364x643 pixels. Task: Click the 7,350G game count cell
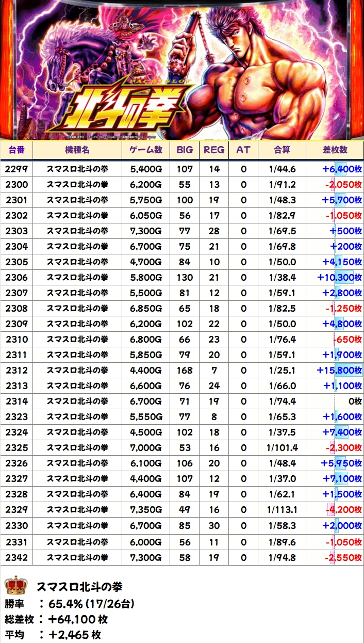click(146, 510)
